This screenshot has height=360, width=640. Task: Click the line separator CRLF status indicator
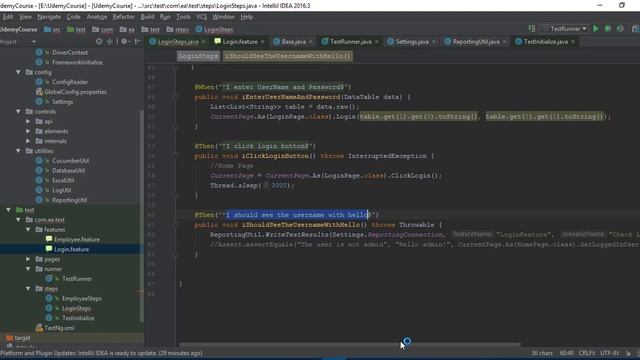coord(587,353)
